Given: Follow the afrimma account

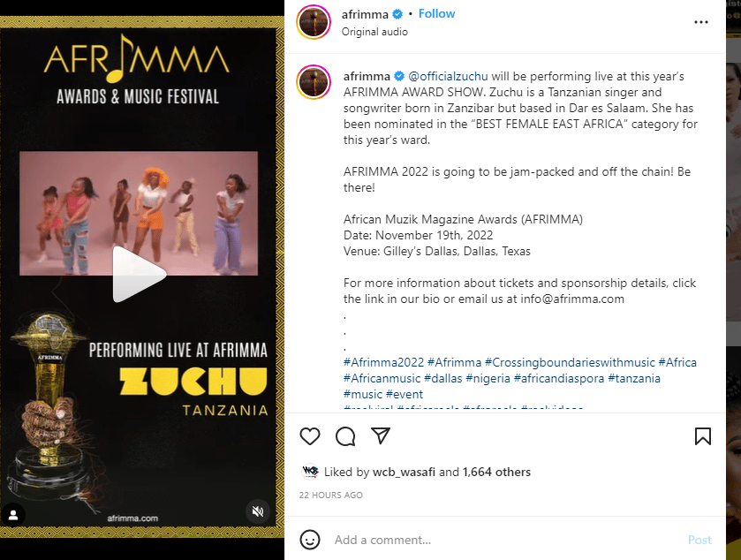Looking at the screenshot, I should [x=436, y=14].
